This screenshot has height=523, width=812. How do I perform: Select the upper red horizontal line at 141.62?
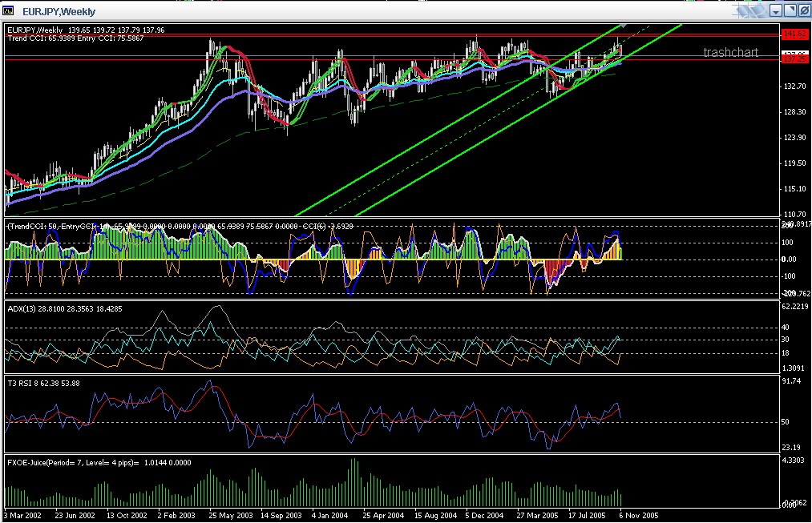(391, 34)
